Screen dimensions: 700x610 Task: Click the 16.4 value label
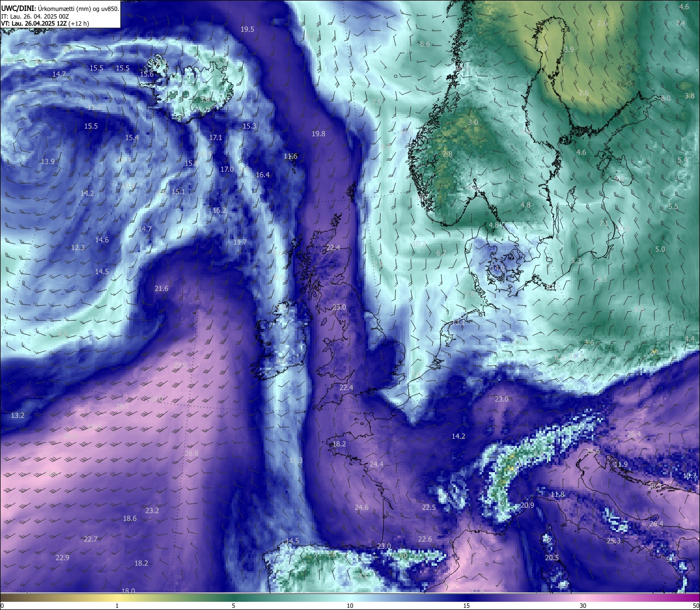pyautogui.click(x=262, y=175)
